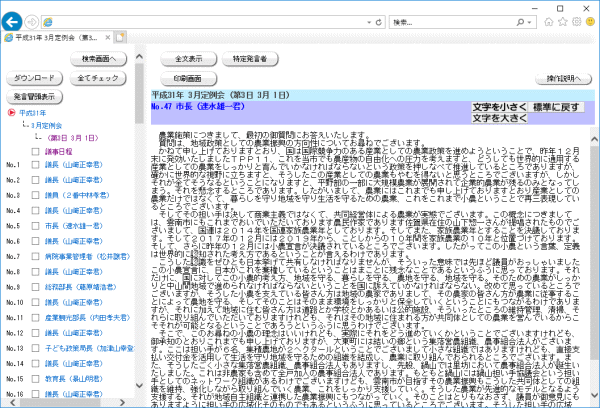Click the Internet Explorer page icon in address bar
The width and height of the screenshot is (600, 408).
click(x=48, y=22)
